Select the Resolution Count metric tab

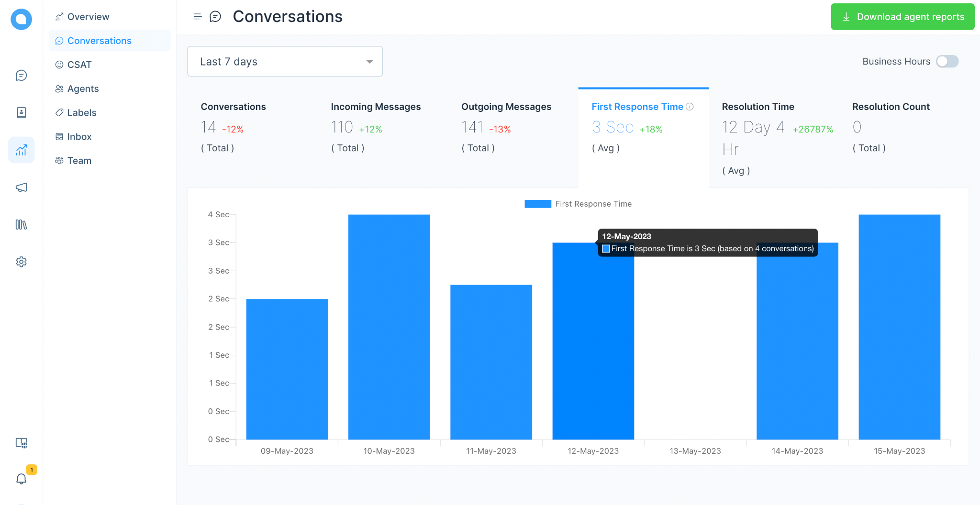[x=904, y=137]
